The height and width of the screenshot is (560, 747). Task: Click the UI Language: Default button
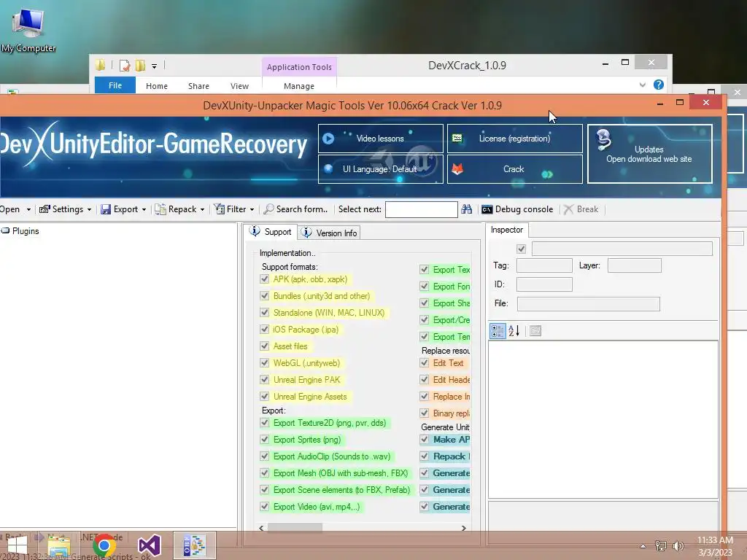tap(381, 169)
